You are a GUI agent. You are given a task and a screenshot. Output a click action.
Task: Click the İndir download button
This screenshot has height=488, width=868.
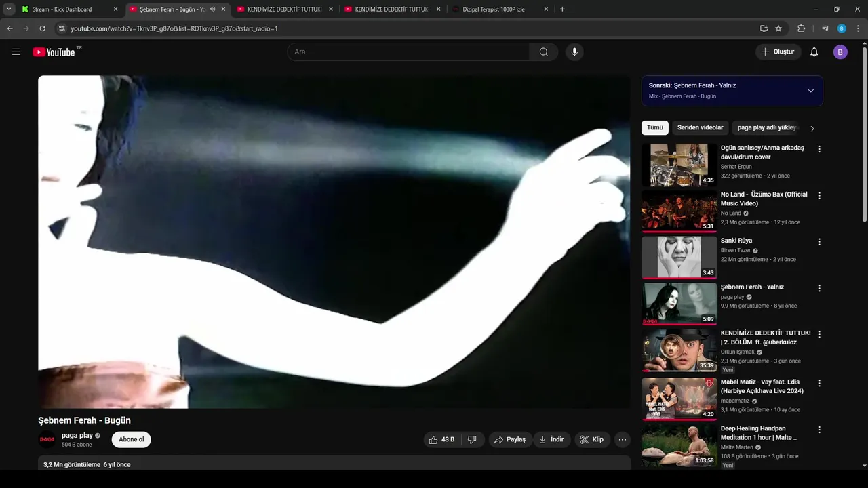pos(552,440)
